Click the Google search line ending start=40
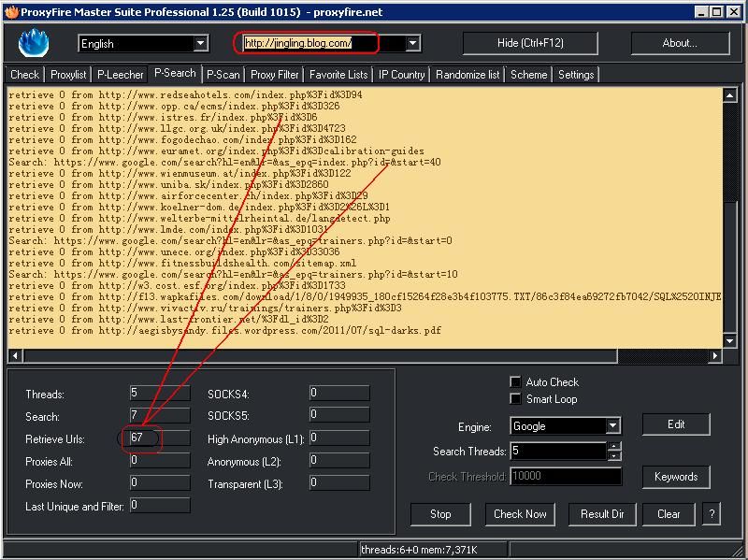The width and height of the screenshot is (748, 560). click(x=224, y=162)
